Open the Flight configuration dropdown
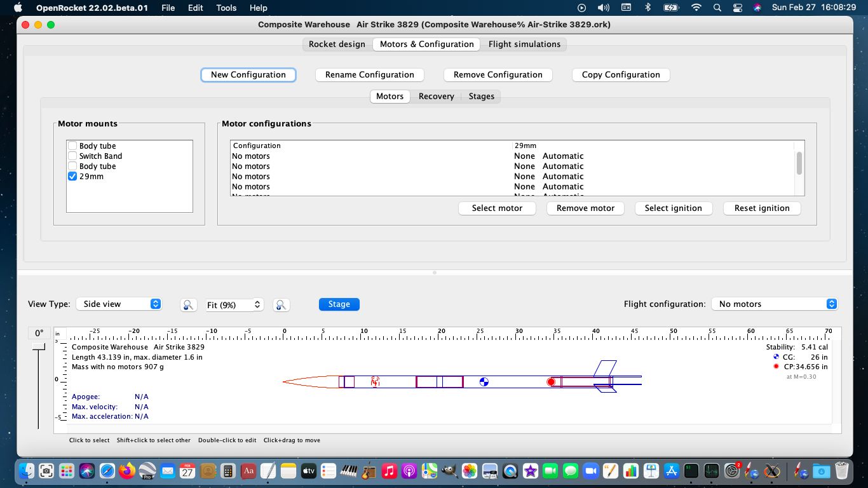Screen dimensions: 868x488 (x=775, y=304)
